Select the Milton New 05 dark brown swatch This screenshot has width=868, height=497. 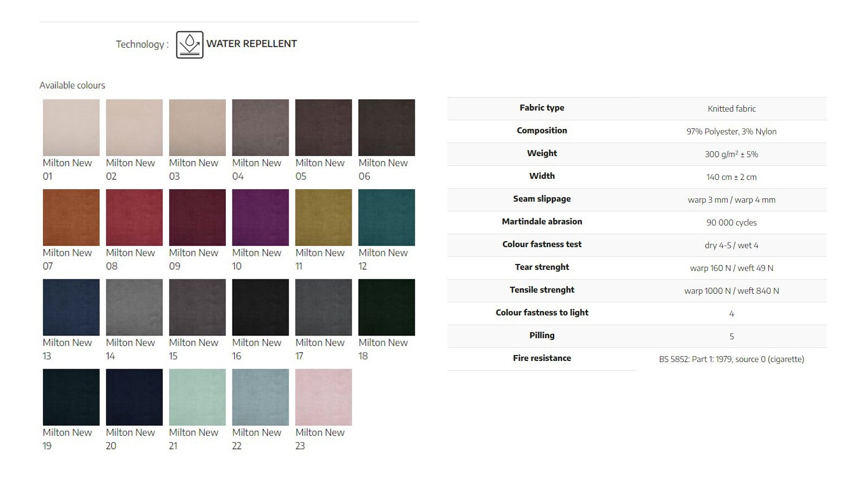click(x=323, y=127)
